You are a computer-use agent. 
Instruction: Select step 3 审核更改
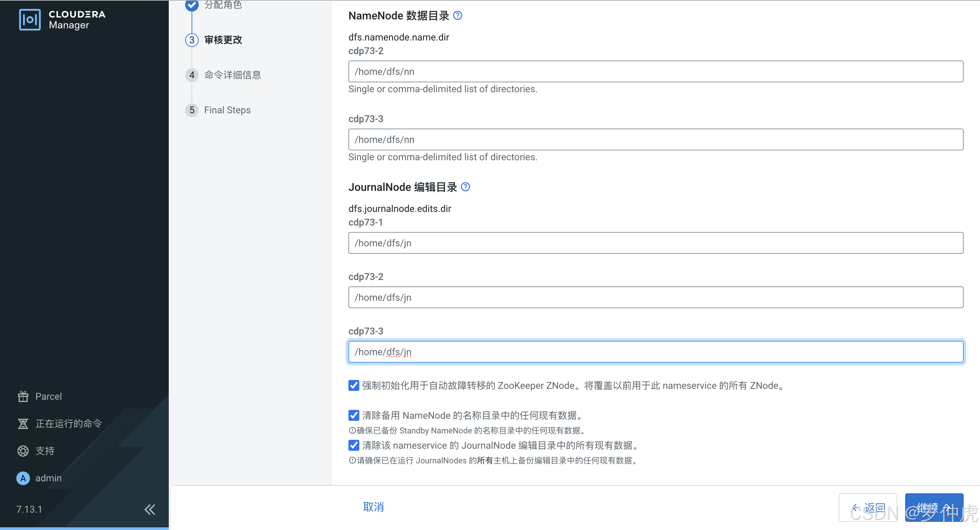223,40
